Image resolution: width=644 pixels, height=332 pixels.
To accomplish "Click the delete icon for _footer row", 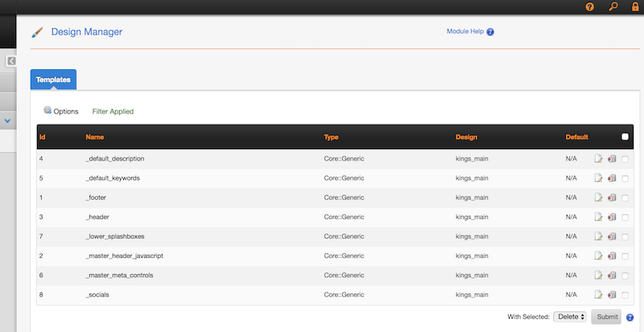I will point(612,197).
